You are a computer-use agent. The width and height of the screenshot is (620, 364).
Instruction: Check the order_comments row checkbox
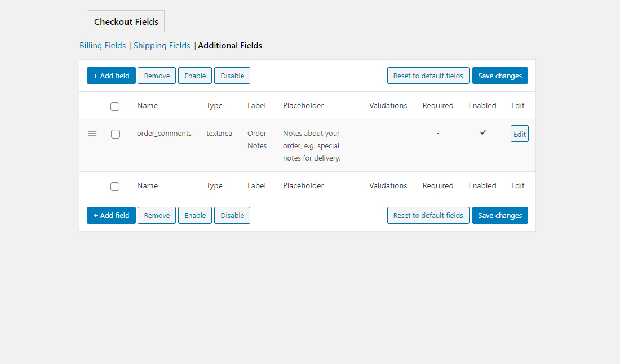(116, 134)
